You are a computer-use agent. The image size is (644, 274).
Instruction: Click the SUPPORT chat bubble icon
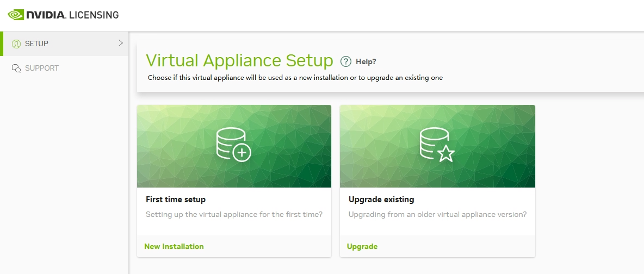(16, 68)
